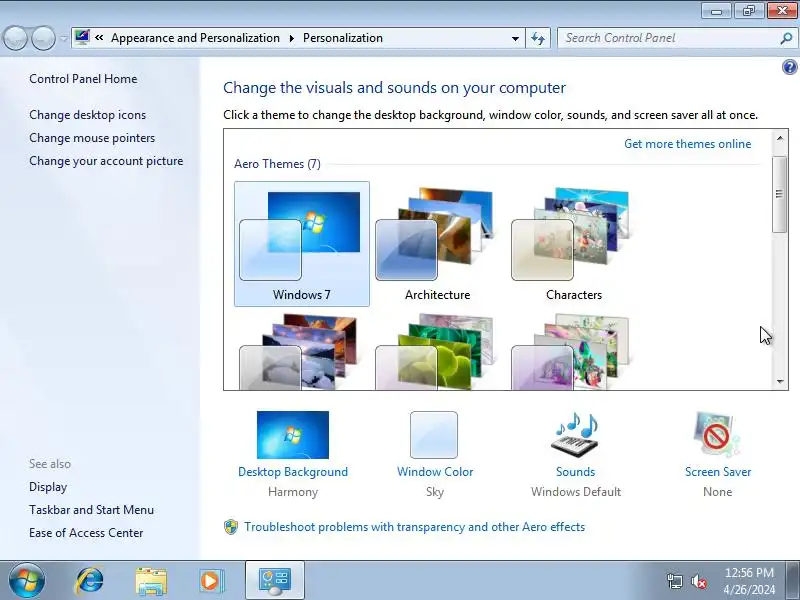Click Change desktop icons link
Image resolution: width=800 pixels, height=600 pixels.
[87, 115]
